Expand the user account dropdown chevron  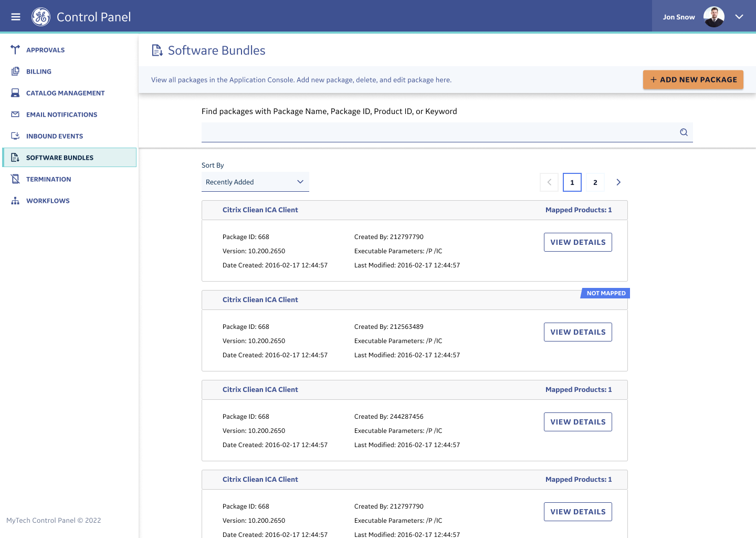(x=739, y=17)
